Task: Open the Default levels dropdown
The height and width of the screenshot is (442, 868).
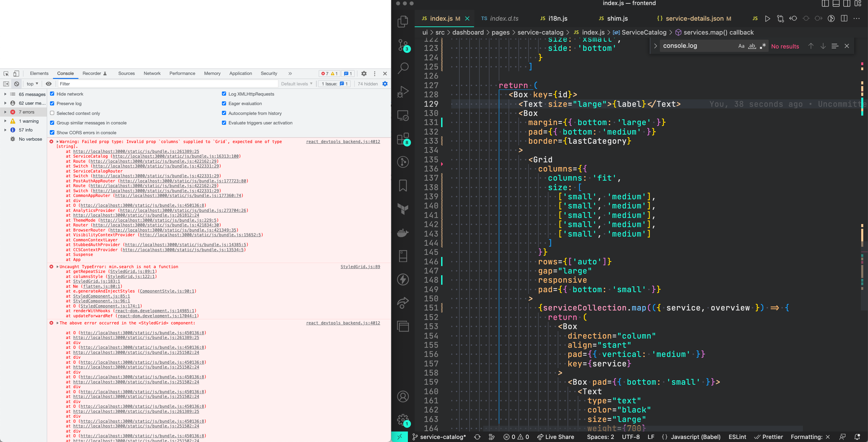Action: pos(297,84)
